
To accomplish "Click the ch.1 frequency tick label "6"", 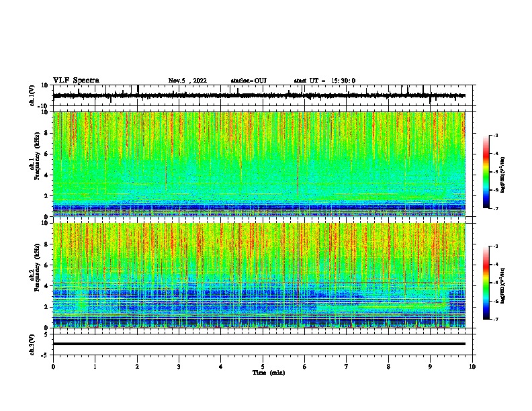I will coord(46,154).
